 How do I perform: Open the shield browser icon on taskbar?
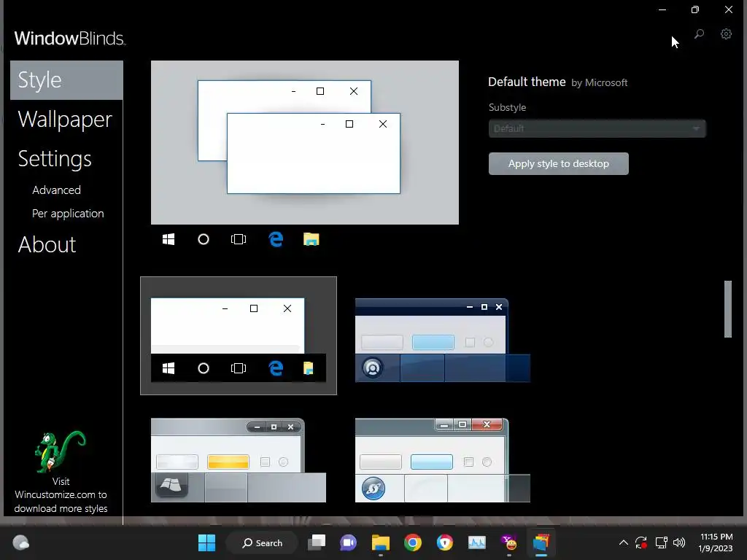click(444, 542)
